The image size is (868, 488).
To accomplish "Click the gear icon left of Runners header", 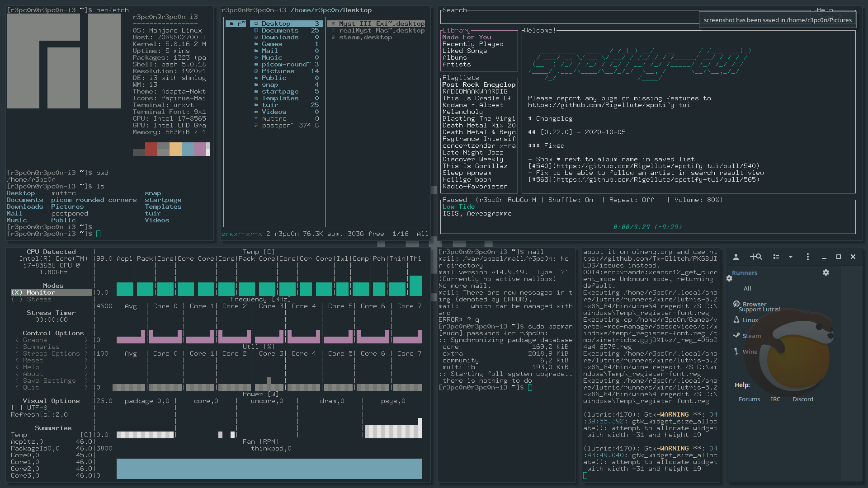I will (729, 278).
